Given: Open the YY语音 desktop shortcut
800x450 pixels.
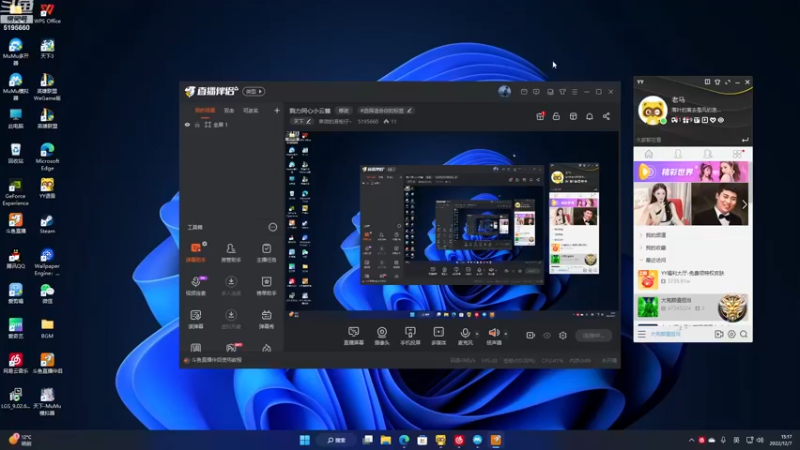Looking at the screenshot, I should tap(47, 188).
